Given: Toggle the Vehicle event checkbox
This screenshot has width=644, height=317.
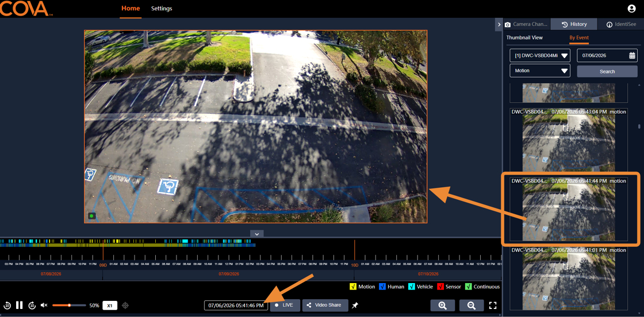Looking at the screenshot, I should click(412, 287).
